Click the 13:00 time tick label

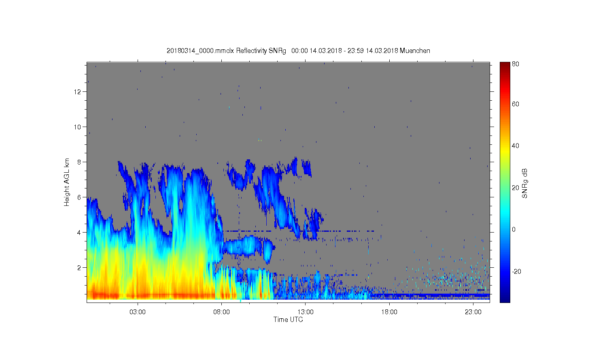tap(306, 312)
